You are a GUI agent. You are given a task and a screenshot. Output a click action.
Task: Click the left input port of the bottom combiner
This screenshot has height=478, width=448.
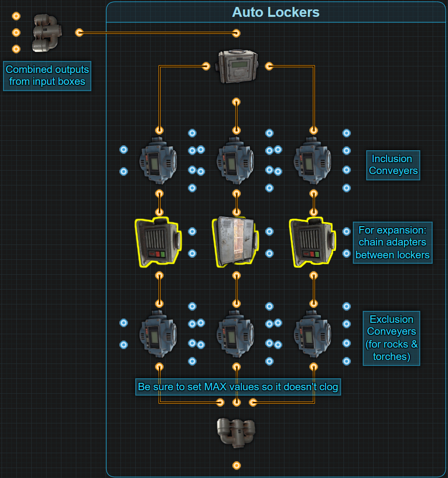coord(220,403)
